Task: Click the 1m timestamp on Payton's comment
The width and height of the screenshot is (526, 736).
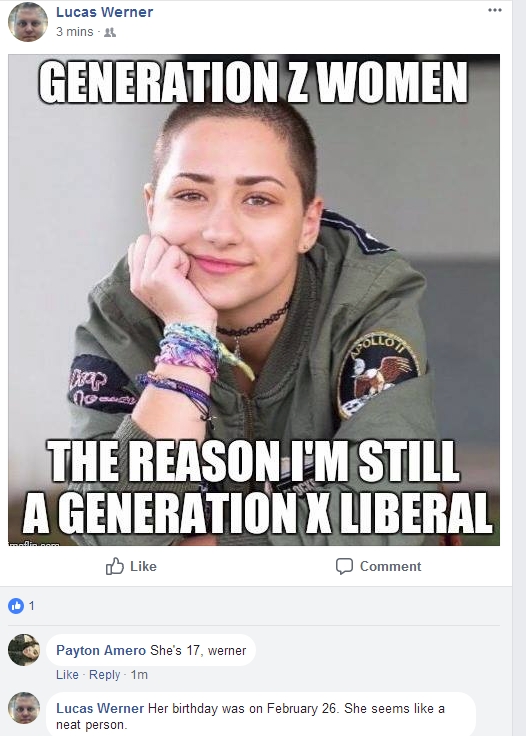Action: tap(139, 675)
